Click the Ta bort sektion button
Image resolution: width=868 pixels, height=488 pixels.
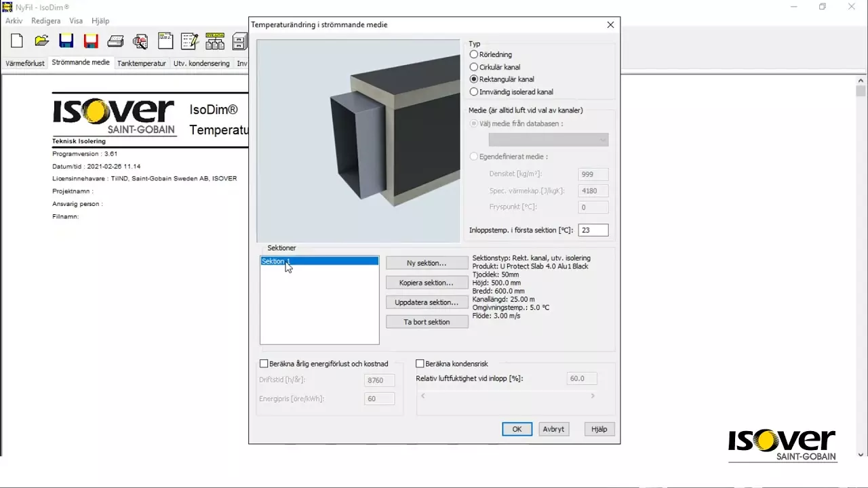point(427,322)
